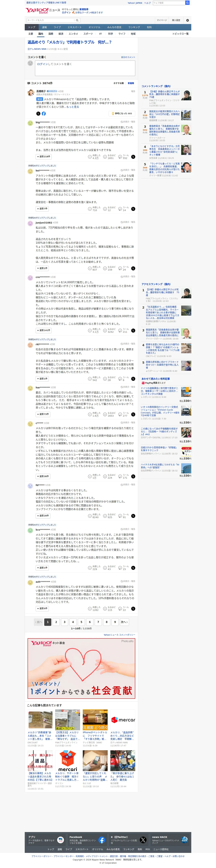The image size is (216, 868).
Task: Sort comments by おすすめ順
Action: coord(118,83)
